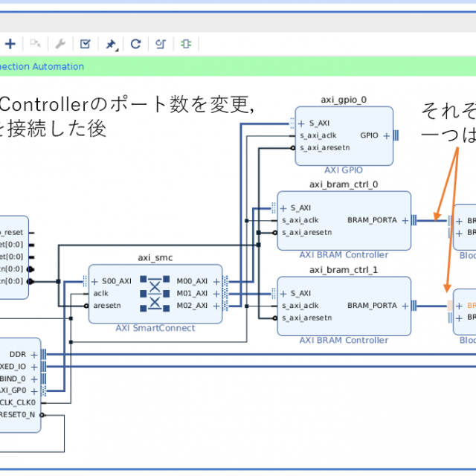
Task: Expand BRAM_PORTA on axi_bram_ctrl_1
Action: point(404,306)
